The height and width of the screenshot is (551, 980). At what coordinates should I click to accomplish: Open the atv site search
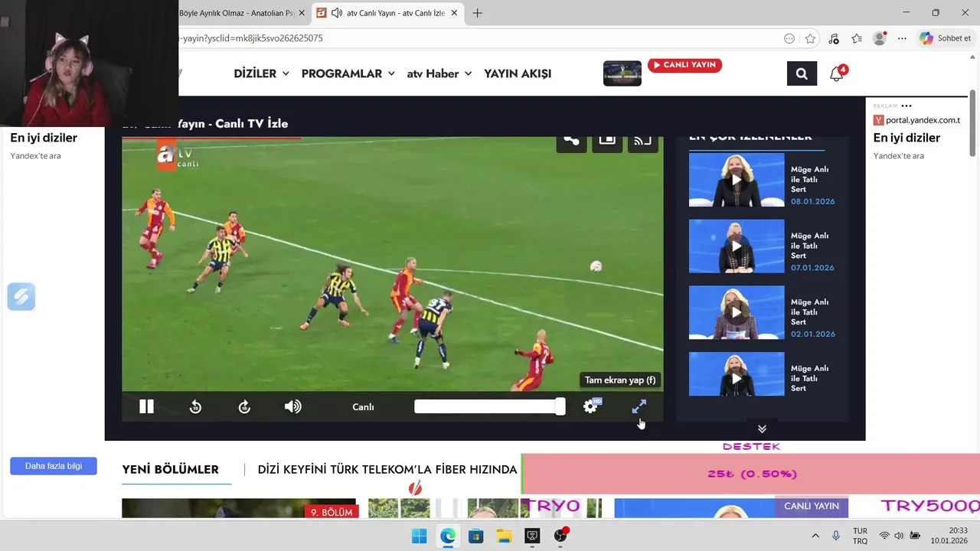pos(802,73)
